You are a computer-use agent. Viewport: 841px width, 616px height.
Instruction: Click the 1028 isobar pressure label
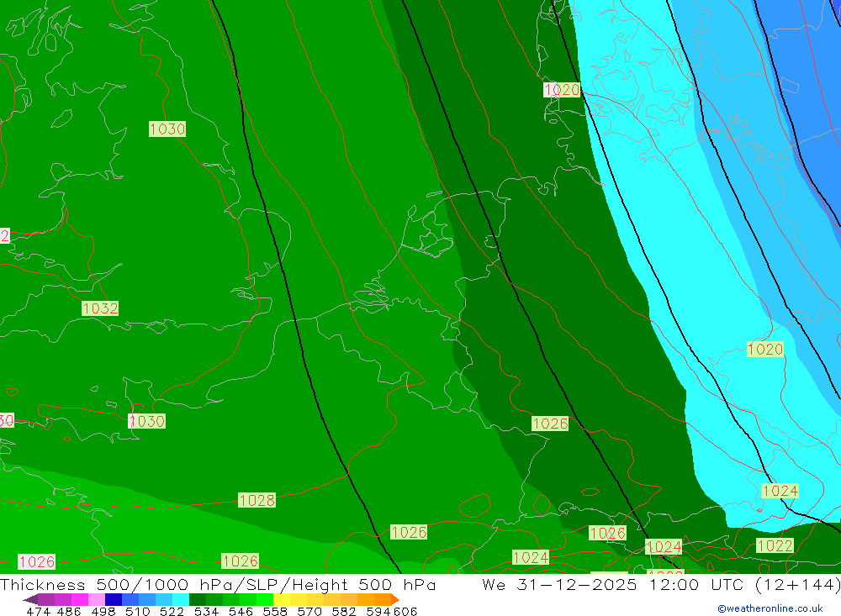pyautogui.click(x=257, y=500)
